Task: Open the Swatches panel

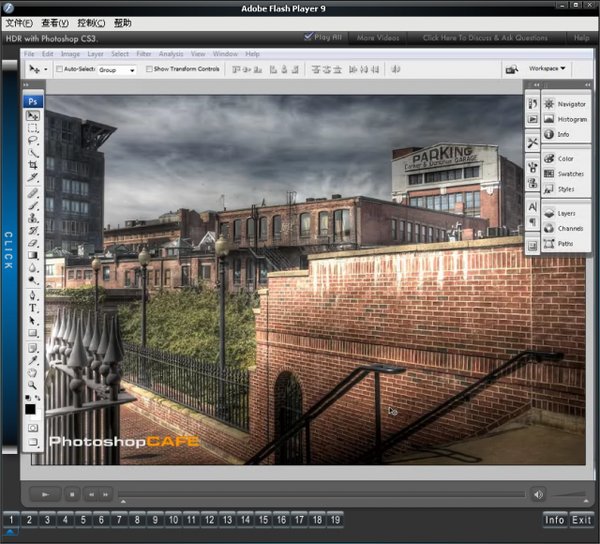Action: [571, 173]
